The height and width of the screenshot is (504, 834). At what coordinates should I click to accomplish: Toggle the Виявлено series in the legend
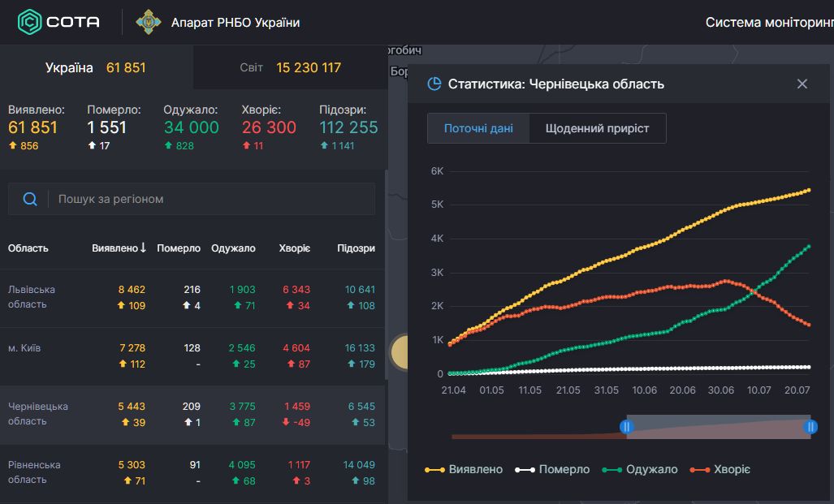pyautogui.click(x=464, y=469)
